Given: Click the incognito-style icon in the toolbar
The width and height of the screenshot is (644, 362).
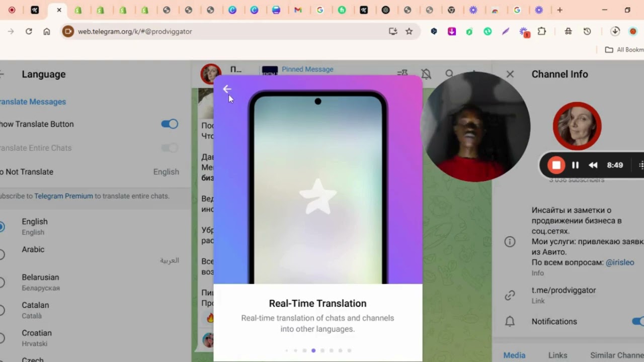Looking at the screenshot, I should (x=568, y=31).
